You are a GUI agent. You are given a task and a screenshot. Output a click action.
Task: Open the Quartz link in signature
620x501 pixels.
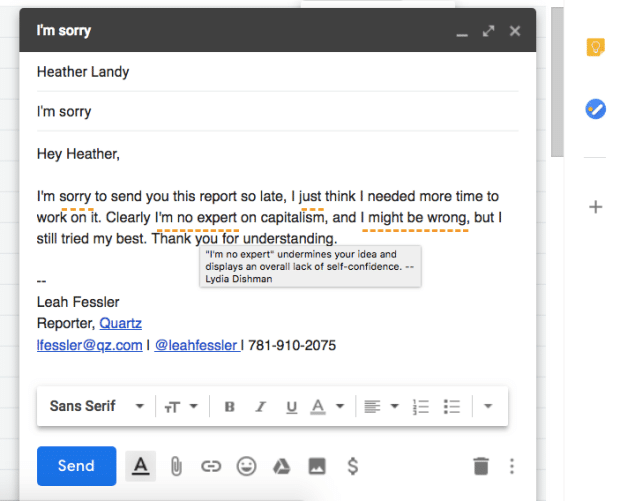[120, 323]
